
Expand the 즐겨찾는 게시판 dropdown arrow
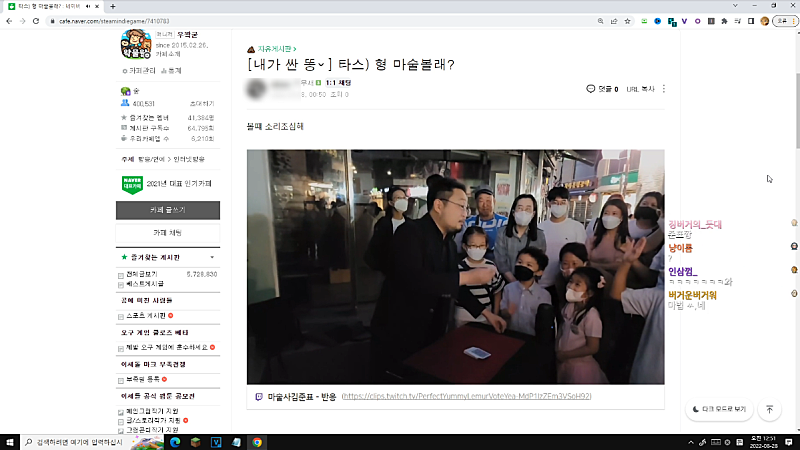(x=212, y=257)
